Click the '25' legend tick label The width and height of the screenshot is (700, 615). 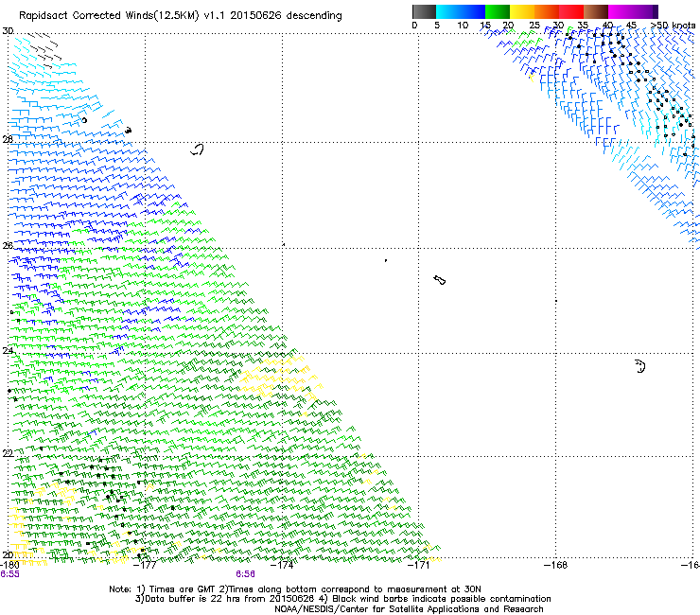(x=534, y=26)
